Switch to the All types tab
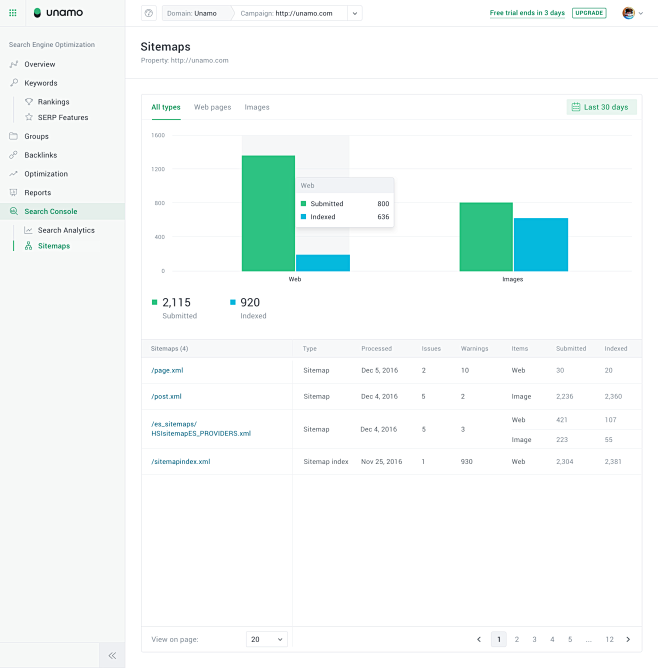Viewport: 658px width, 668px height. point(166,107)
